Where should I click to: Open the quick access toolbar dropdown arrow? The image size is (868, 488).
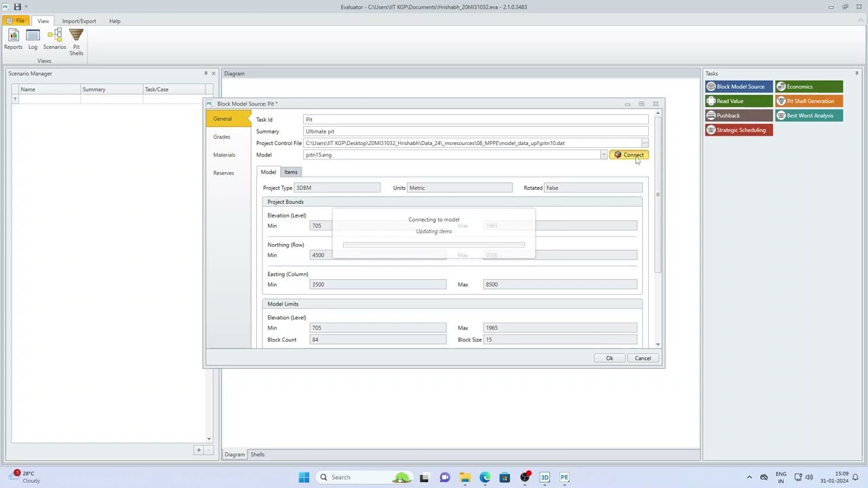[x=26, y=7]
